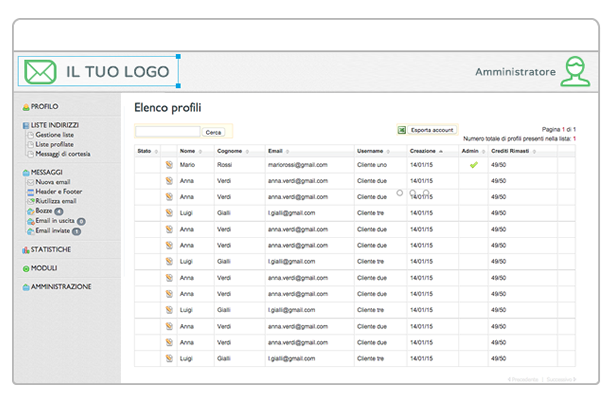The image size is (611, 400).
Task: Open the Email in uscita entry
Action: click(x=55, y=221)
